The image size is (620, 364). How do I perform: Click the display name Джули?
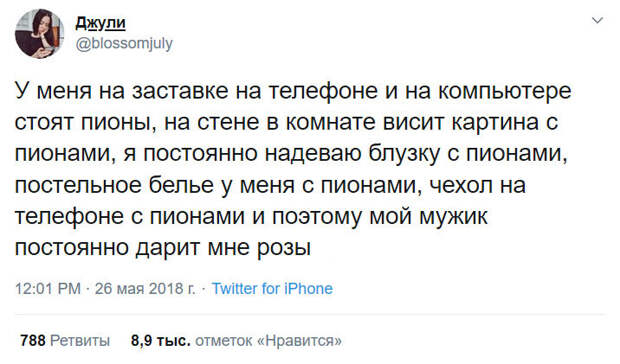pos(100,23)
